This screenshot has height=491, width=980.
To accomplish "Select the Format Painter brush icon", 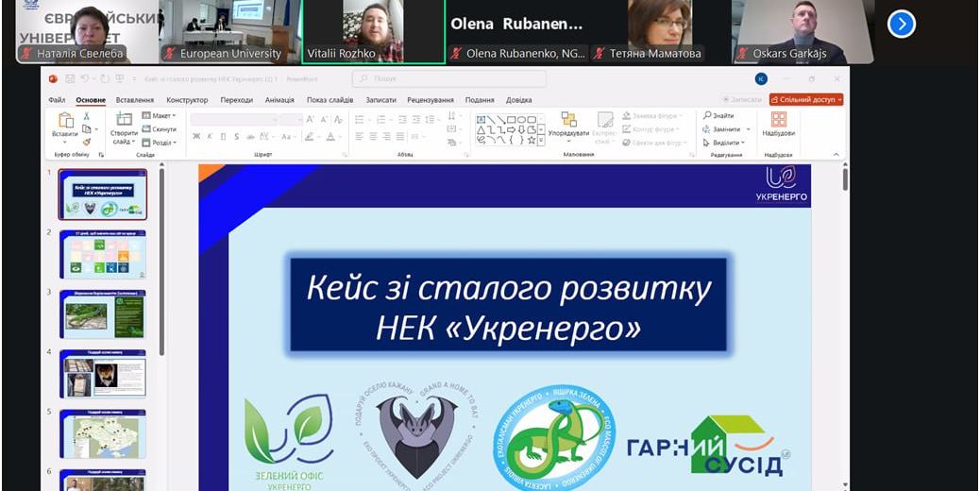I will coord(86,142).
